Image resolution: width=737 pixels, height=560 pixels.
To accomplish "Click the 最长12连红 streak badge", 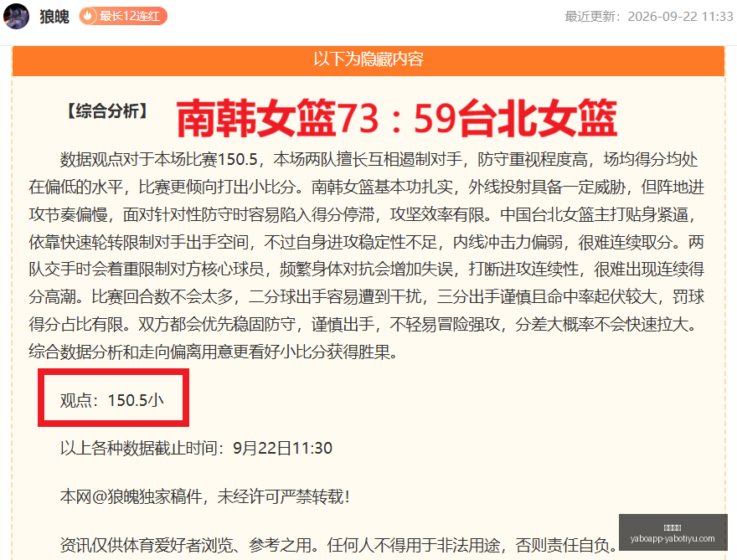I will point(123,16).
